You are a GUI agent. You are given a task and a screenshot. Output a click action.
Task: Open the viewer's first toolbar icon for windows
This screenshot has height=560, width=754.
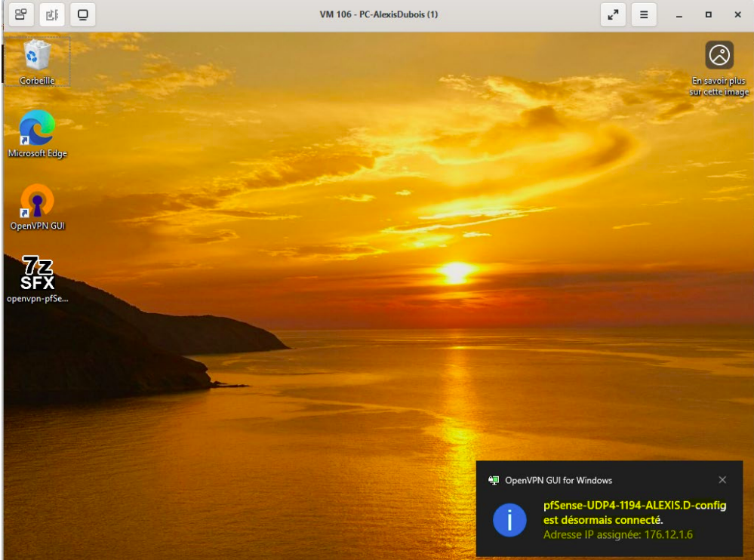[21, 14]
